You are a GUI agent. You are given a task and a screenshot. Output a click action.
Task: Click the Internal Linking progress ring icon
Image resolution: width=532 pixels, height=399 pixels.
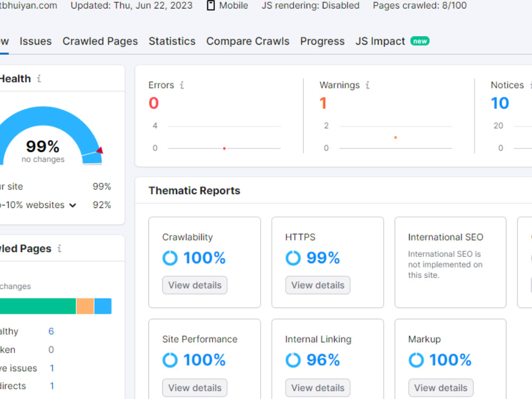293,360
